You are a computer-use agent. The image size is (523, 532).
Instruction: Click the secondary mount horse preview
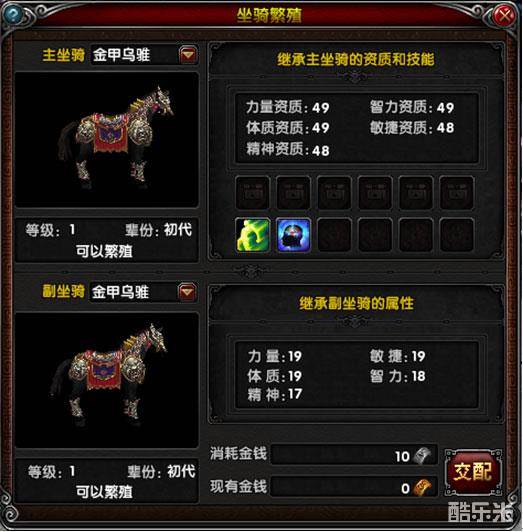107,380
